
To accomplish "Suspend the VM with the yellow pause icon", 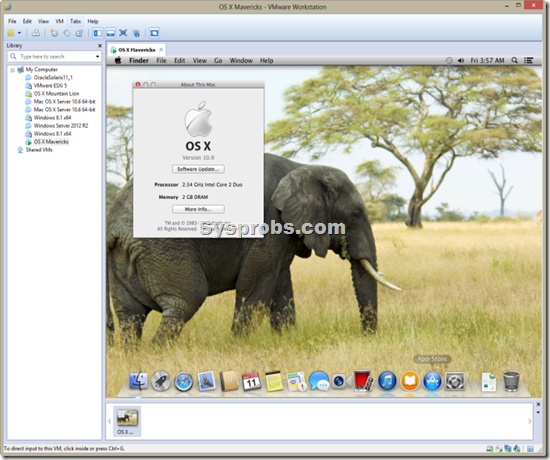I will coord(11,33).
